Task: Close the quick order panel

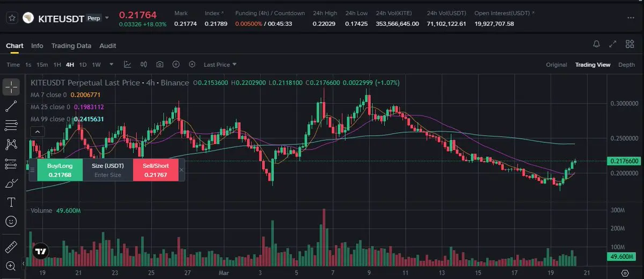Action: [181, 170]
